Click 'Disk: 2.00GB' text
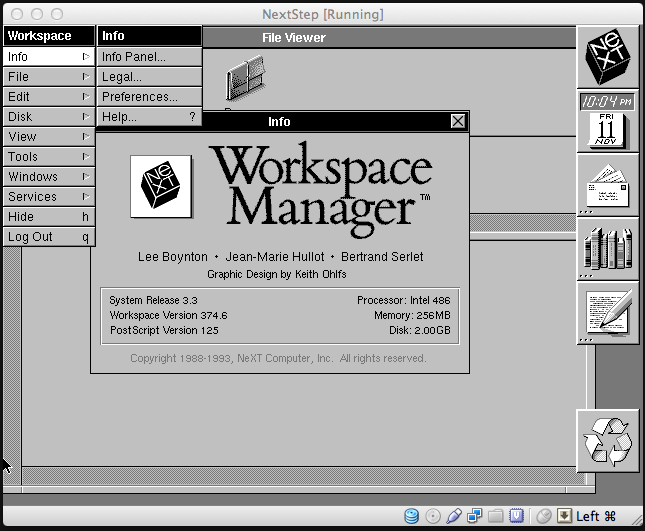Viewport: 645px width, 531px height. [420, 330]
